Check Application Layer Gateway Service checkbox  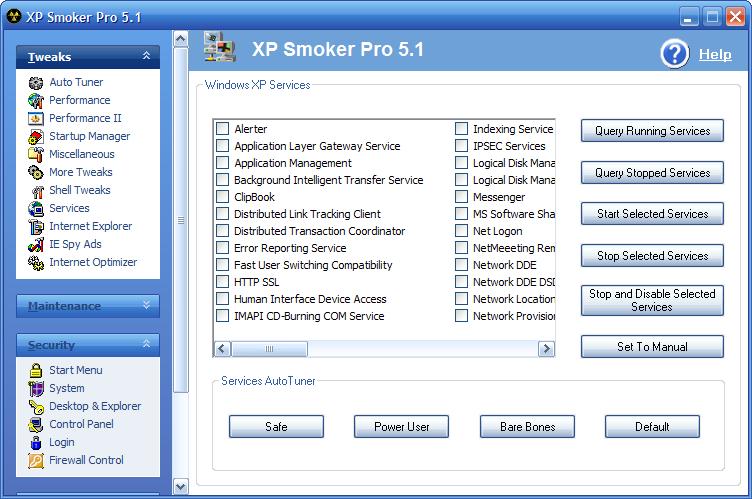click(x=222, y=145)
